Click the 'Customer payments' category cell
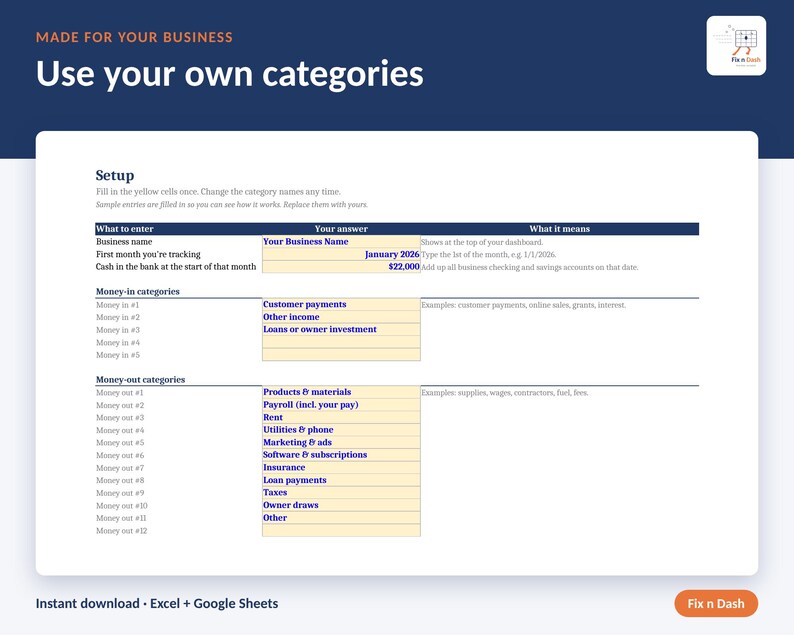 (x=341, y=304)
